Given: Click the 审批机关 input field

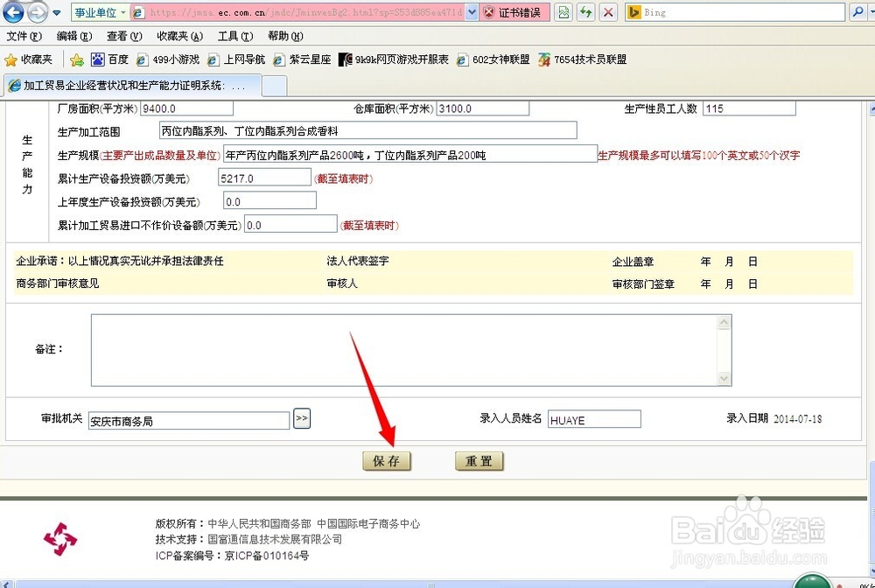Looking at the screenshot, I should (x=189, y=420).
